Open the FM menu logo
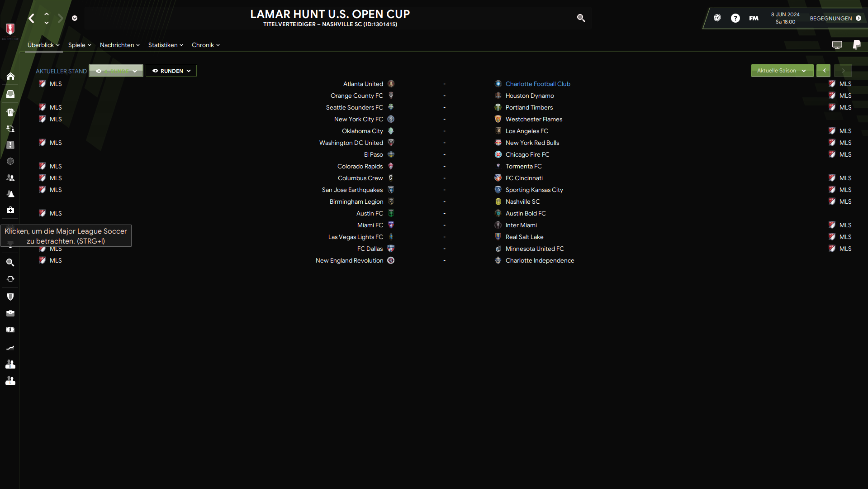Image resolution: width=868 pixels, height=489 pixels. [754, 19]
